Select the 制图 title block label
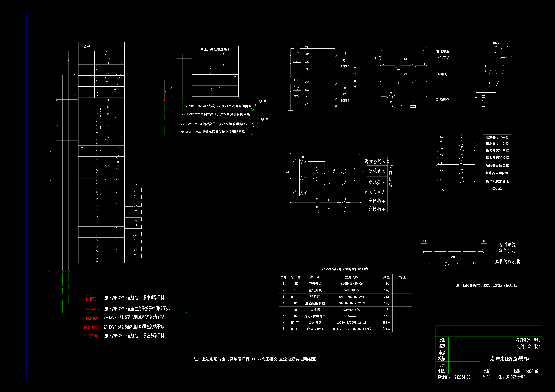The image size is (555, 392). coord(442,371)
